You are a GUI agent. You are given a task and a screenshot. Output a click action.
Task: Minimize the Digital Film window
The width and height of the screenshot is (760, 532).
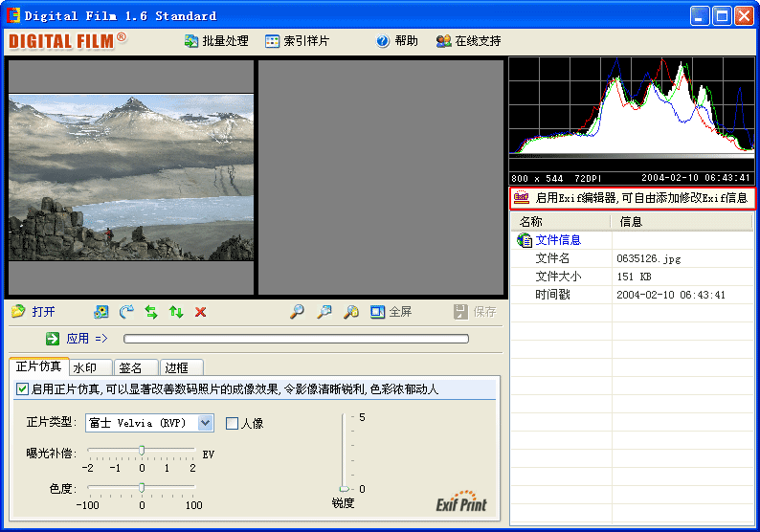(700, 16)
